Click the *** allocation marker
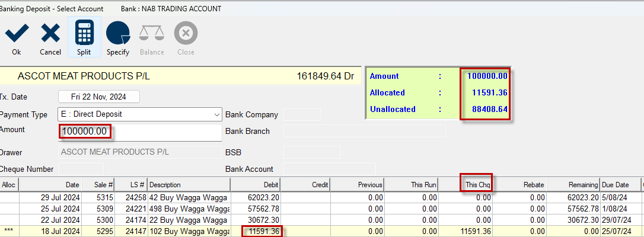644x237 pixels. 9,232
